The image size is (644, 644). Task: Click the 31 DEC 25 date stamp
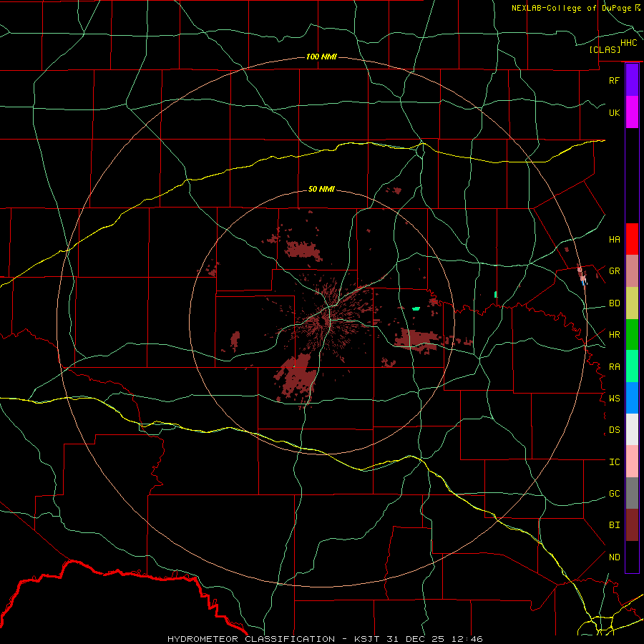pyautogui.click(x=416, y=639)
